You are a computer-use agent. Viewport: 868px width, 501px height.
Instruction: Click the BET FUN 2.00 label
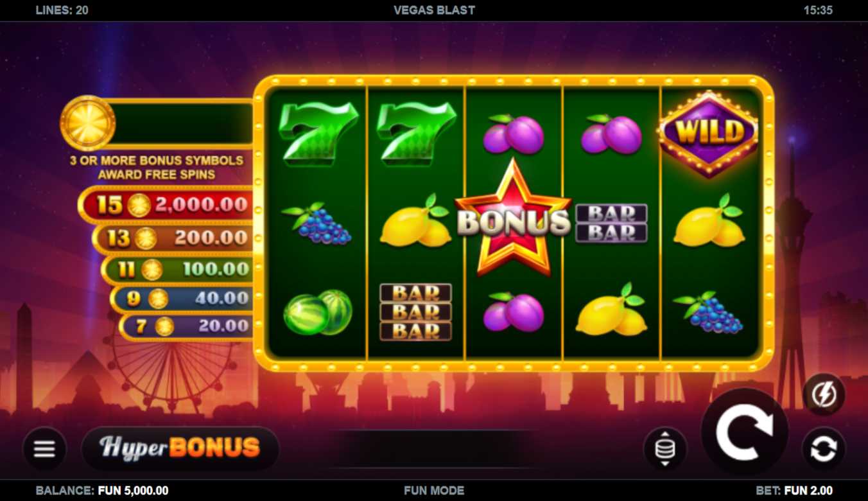click(794, 491)
